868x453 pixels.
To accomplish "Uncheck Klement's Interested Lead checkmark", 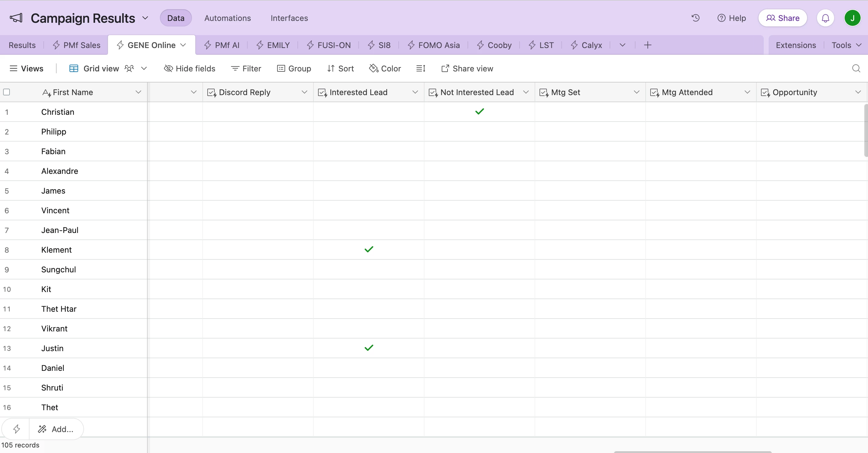I will (x=368, y=249).
